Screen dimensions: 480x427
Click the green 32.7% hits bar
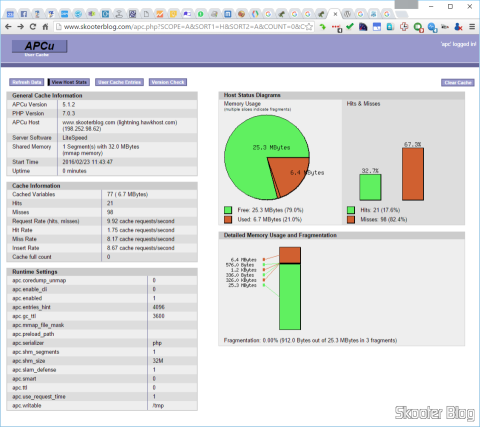point(370,187)
